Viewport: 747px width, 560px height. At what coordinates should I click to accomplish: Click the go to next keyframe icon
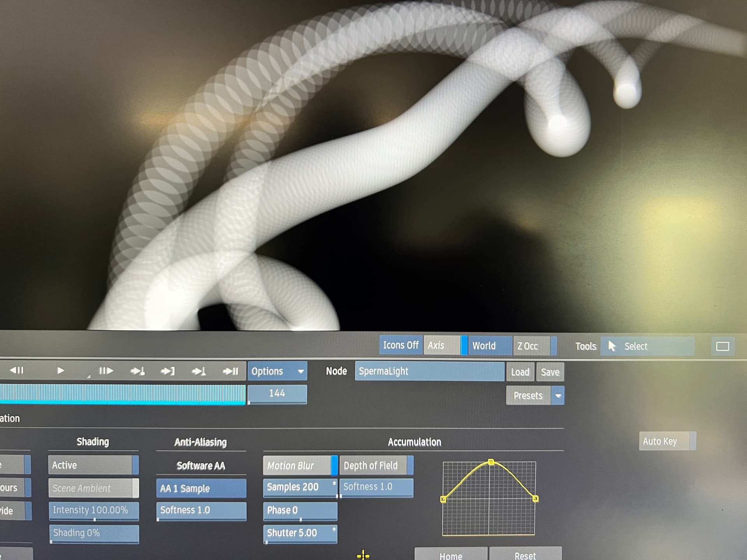(137, 371)
